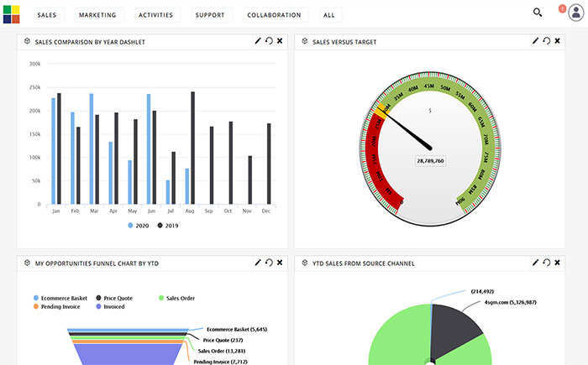
Task: Open the red notification badge
Action: click(562, 8)
